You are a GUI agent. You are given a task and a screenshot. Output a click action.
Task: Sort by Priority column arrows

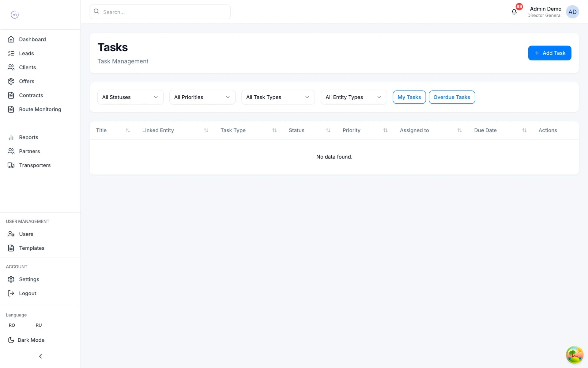385,130
